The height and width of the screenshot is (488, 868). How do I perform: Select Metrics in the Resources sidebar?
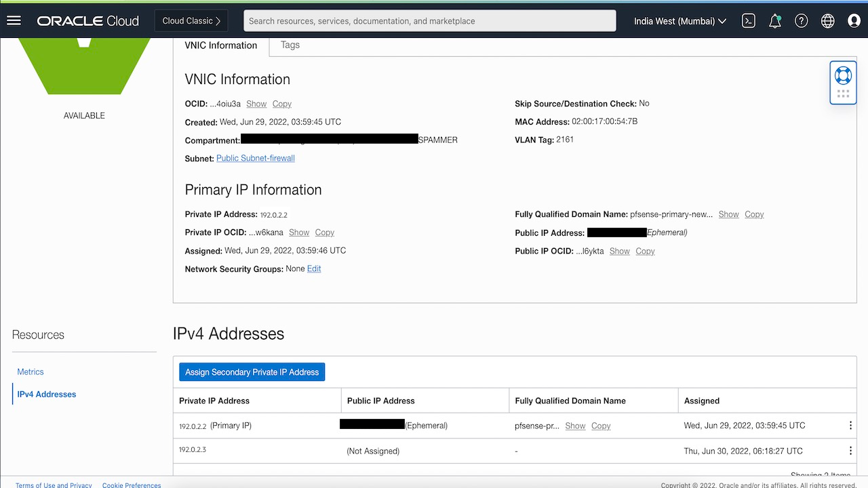pyautogui.click(x=30, y=371)
